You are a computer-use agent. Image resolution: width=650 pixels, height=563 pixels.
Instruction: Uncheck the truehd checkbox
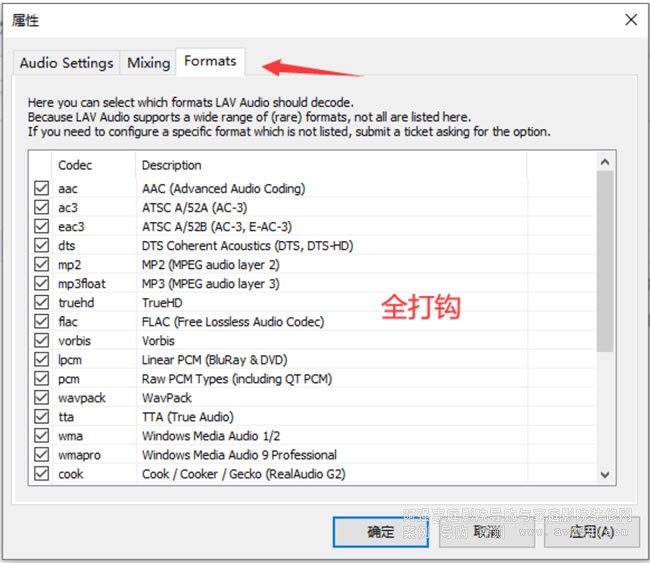click(41, 303)
